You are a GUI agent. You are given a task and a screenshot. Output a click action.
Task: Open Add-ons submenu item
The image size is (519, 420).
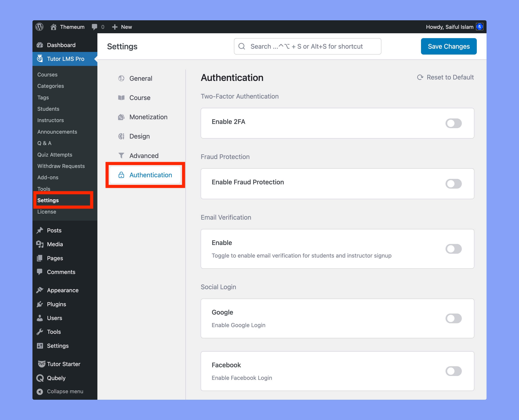[x=48, y=177]
